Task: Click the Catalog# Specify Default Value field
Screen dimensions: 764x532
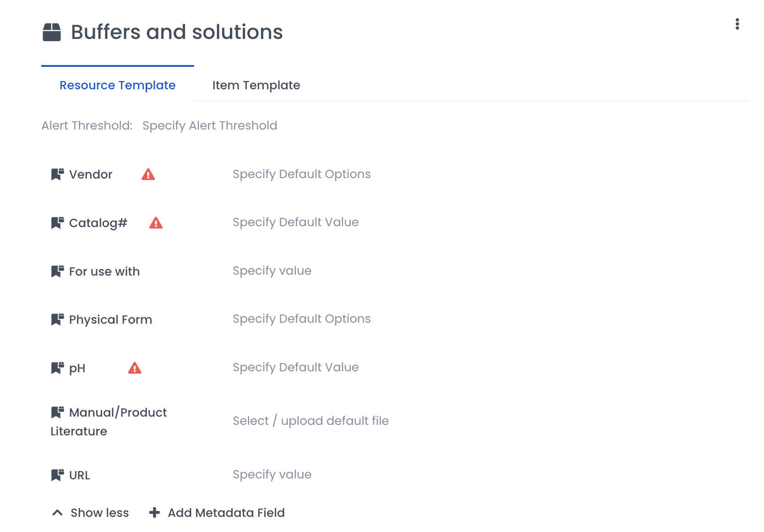Action: coord(295,223)
